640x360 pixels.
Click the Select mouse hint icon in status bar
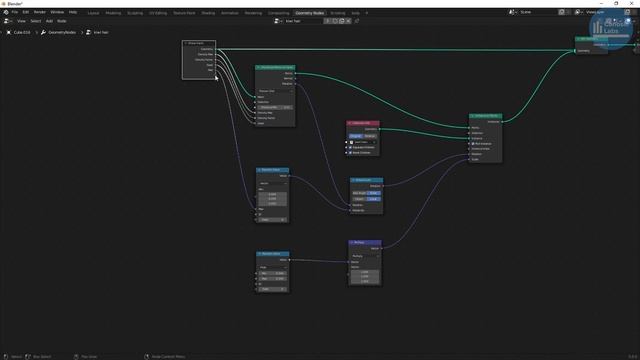[x=6, y=357]
